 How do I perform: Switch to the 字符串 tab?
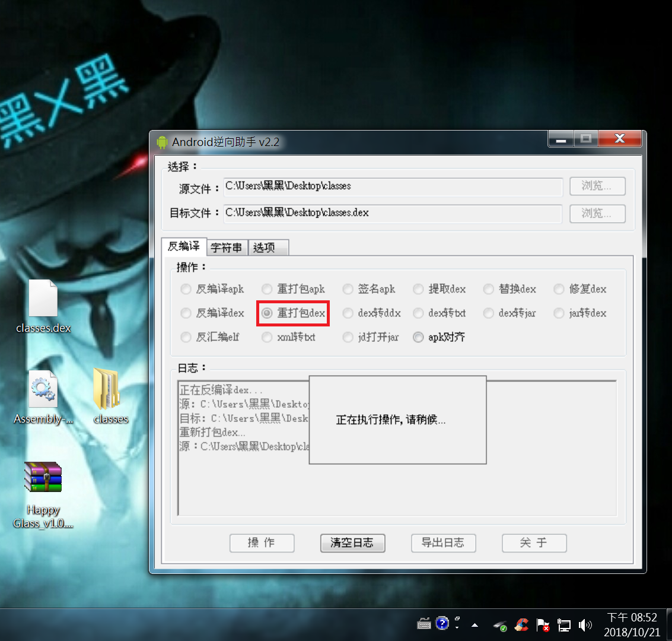227,247
